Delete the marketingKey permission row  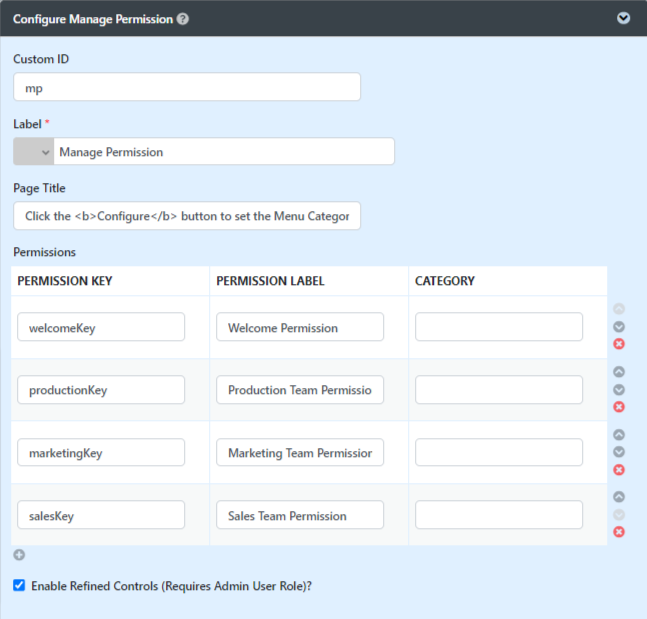619,470
